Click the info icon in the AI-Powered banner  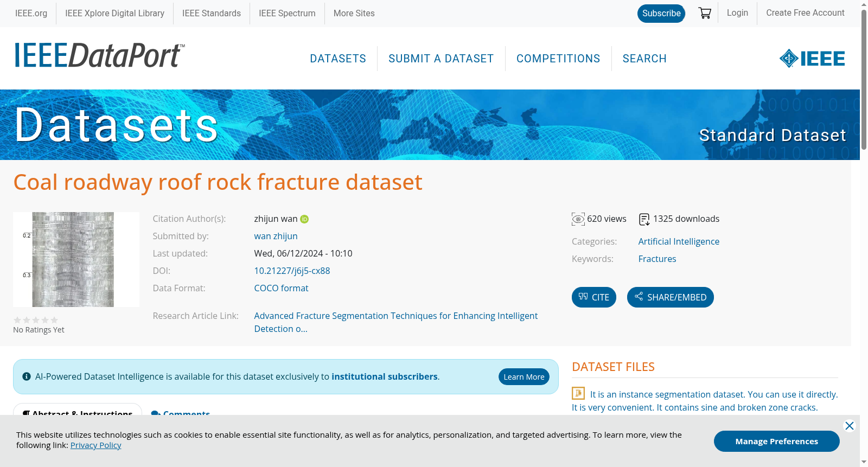pyautogui.click(x=27, y=376)
